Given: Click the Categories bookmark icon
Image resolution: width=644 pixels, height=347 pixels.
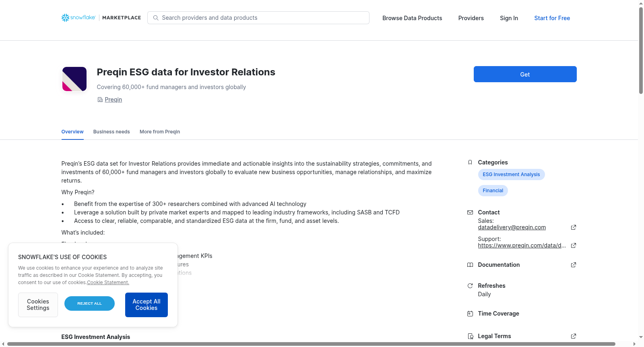Looking at the screenshot, I should tap(470, 162).
